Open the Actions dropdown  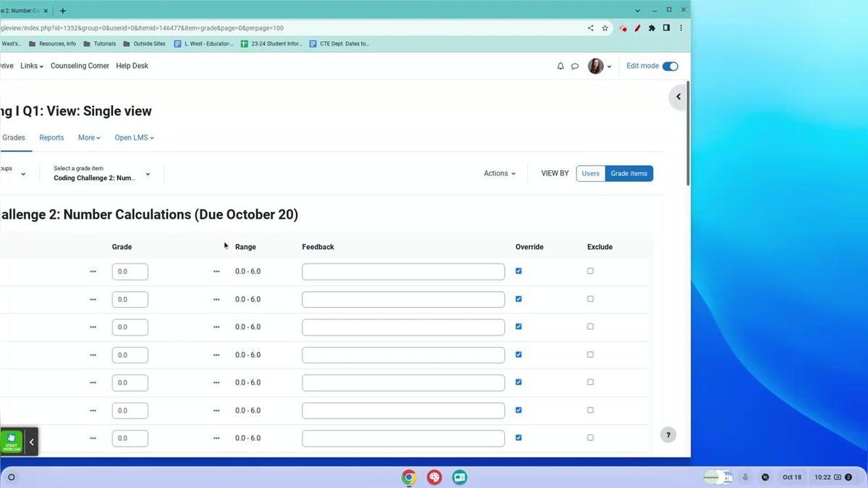click(500, 174)
